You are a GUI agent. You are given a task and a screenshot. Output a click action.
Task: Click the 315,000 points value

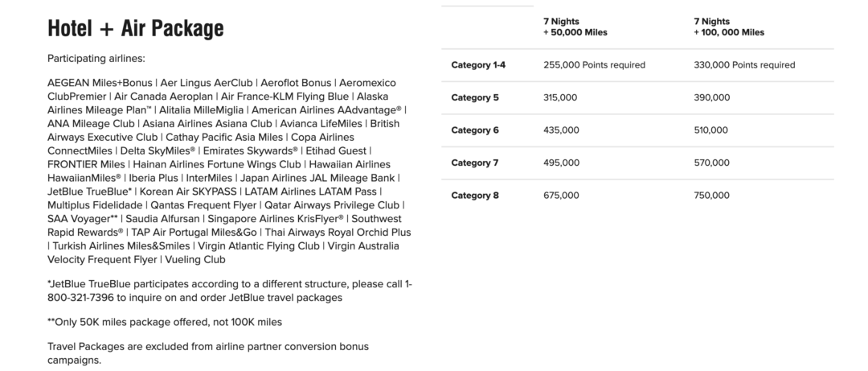pos(561,97)
